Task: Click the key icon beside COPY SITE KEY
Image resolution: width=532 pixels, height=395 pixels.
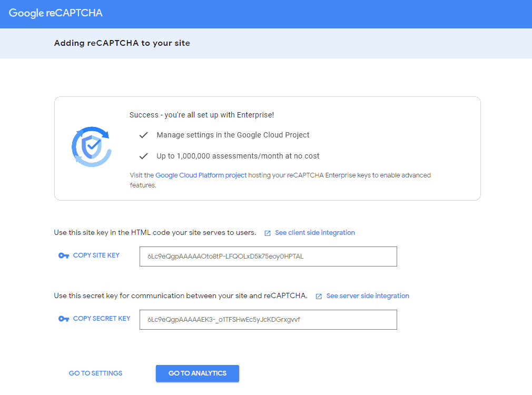Action: click(x=64, y=255)
